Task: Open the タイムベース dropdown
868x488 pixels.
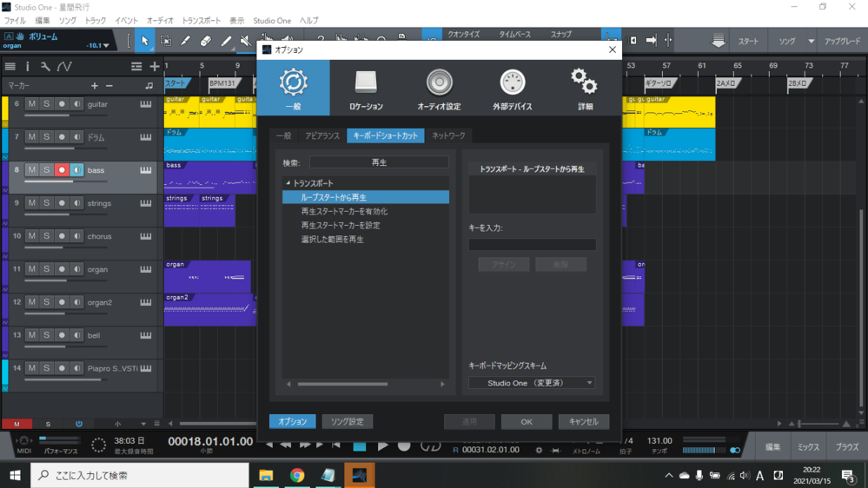Action: point(515,35)
